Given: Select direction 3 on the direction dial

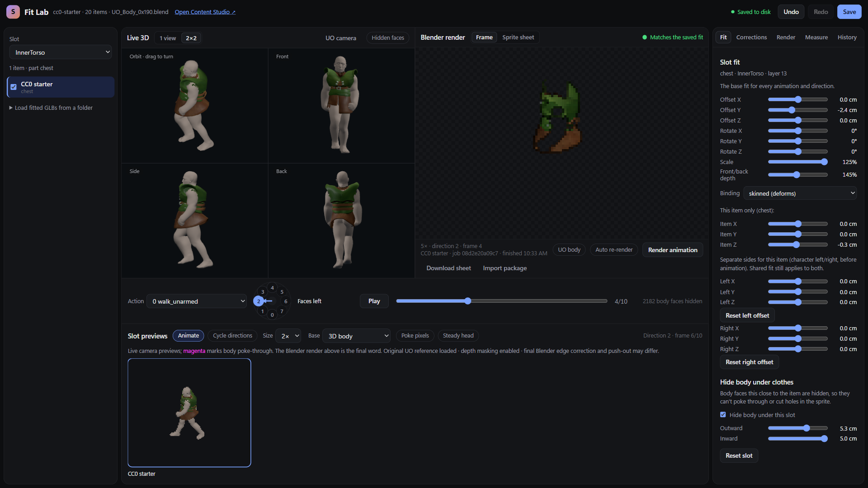Looking at the screenshot, I should (263, 292).
